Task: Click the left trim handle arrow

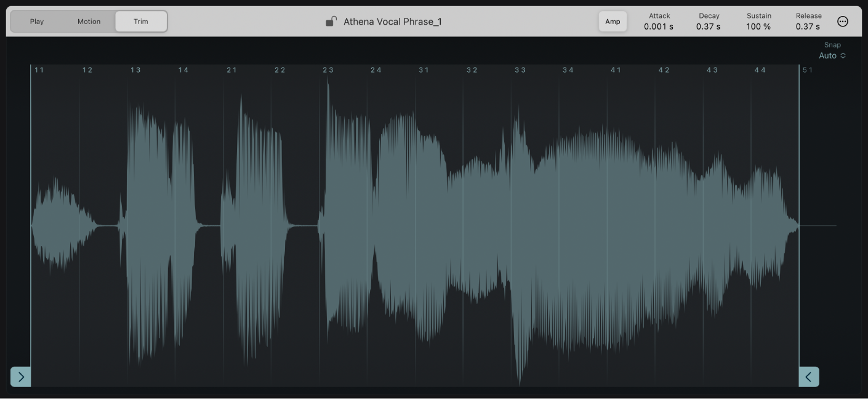Action: tap(20, 377)
